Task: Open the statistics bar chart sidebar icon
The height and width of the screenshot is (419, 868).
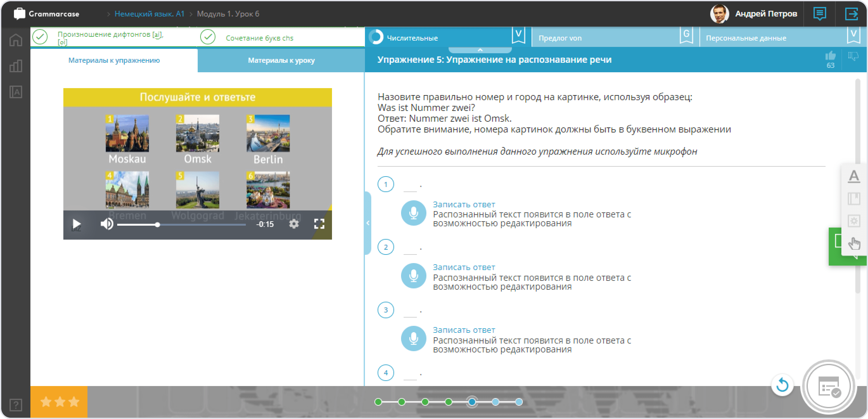Action: (x=16, y=66)
